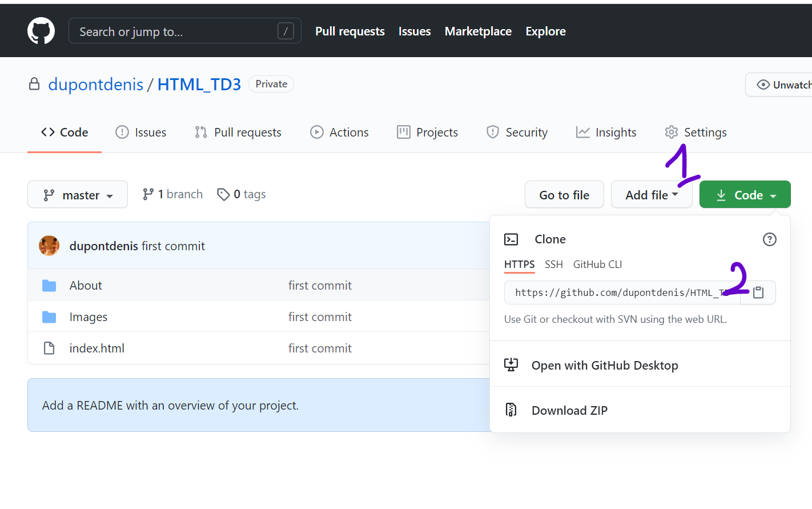The width and height of the screenshot is (812, 509).
Task: Click the Private label badge
Action: (271, 84)
